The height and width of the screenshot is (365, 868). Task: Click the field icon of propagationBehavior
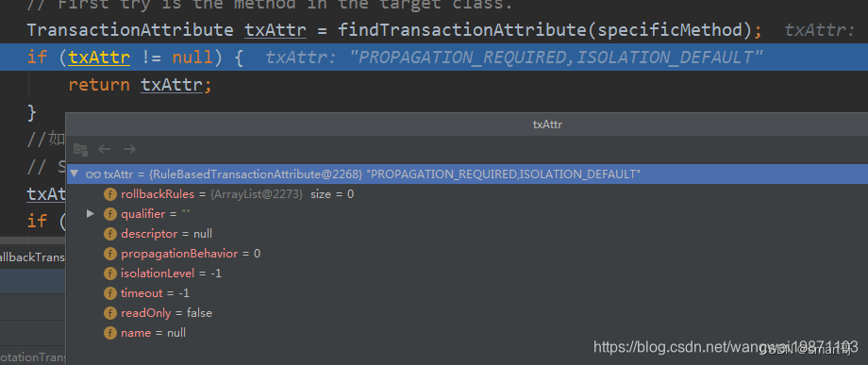coord(110,254)
